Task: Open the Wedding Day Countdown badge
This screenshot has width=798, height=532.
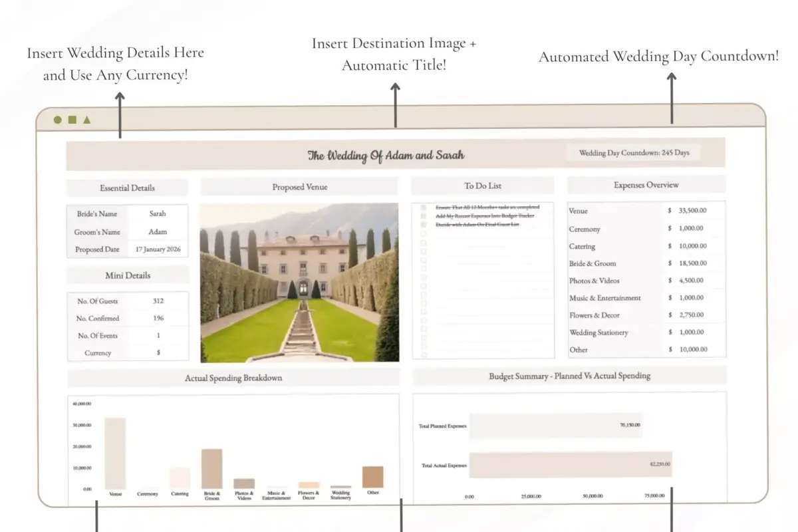Action: point(633,152)
